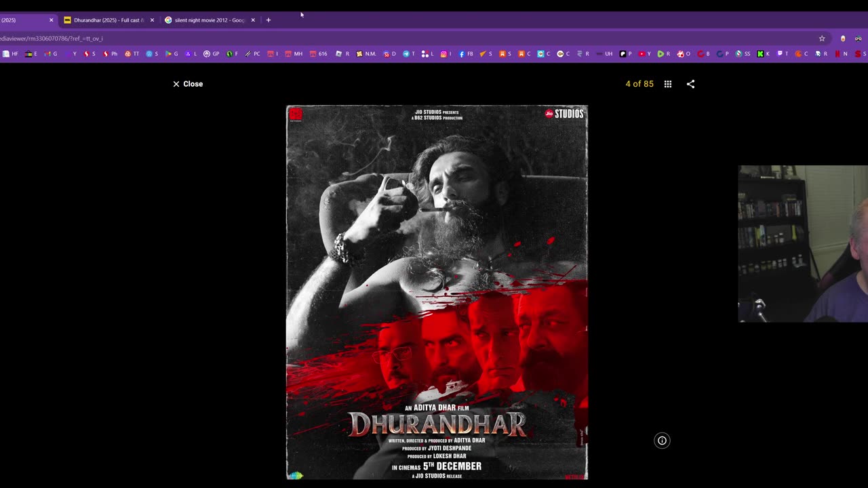The height and width of the screenshot is (488, 868).
Task: Open the Google Play G bookmark
Action: 172,54
